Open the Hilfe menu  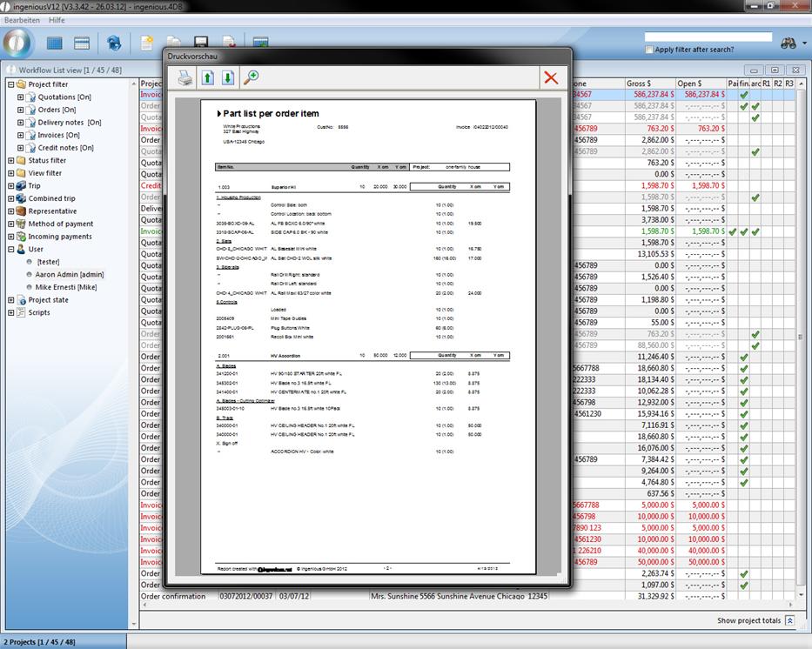click(57, 20)
